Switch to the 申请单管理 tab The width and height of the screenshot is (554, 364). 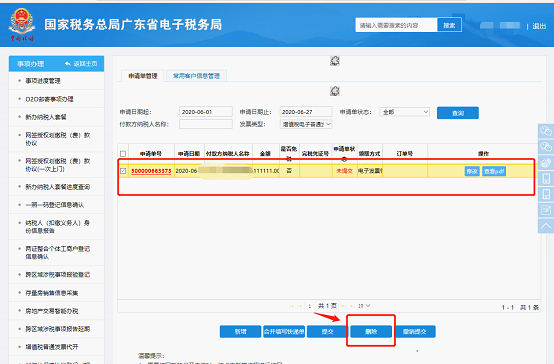pyautogui.click(x=143, y=76)
